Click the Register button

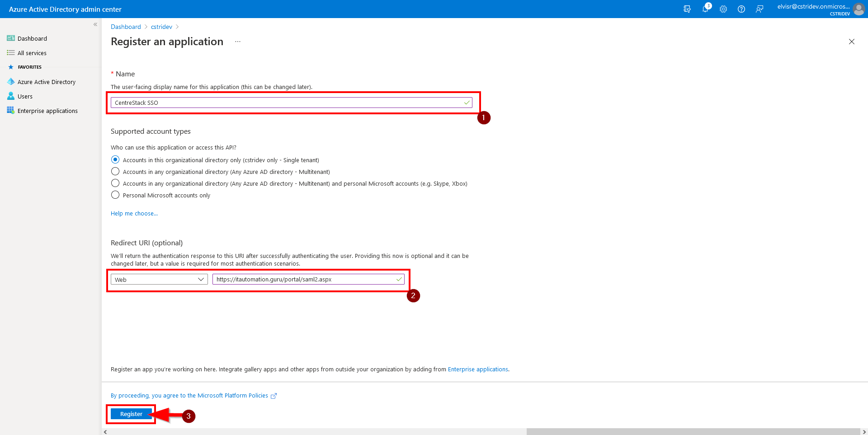pyautogui.click(x=131, y=414)
